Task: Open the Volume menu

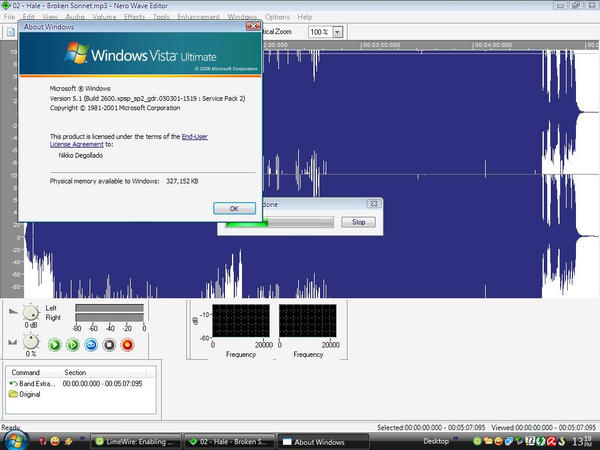Action: (x=104, y=17)
